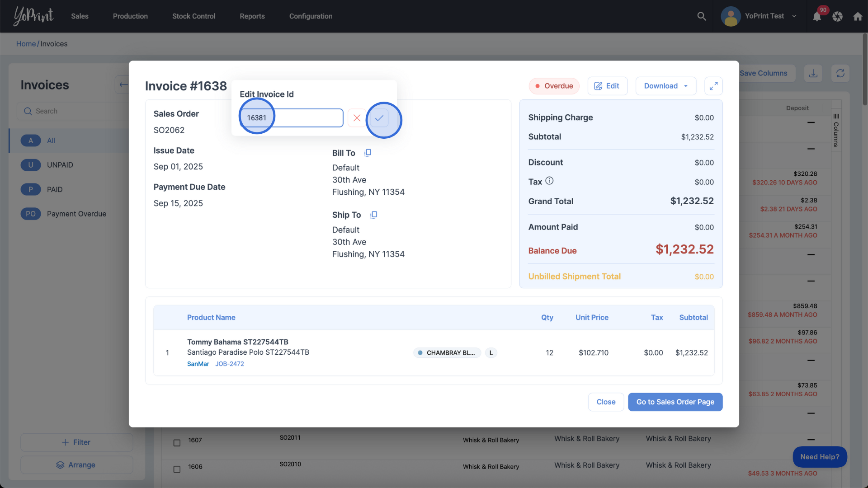The width and height of the screenshot is (868, 488).
Task: Expand the YoPrint Test user menu
Action: (x=794, y=16)
